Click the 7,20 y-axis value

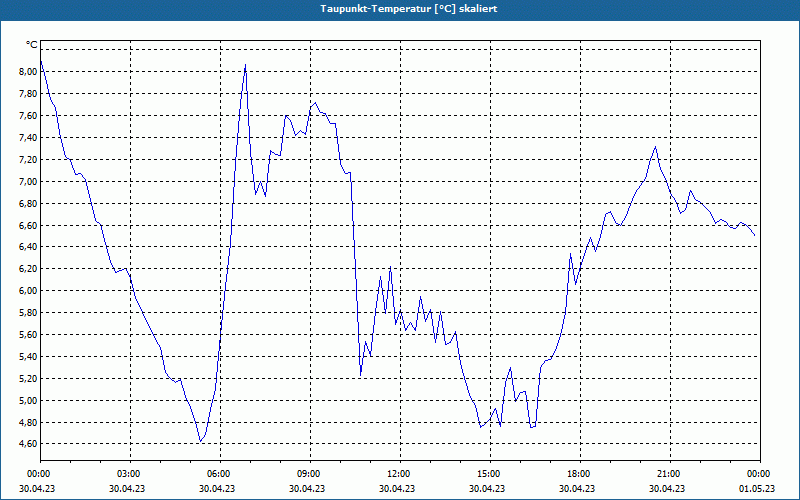click(28, 160)
